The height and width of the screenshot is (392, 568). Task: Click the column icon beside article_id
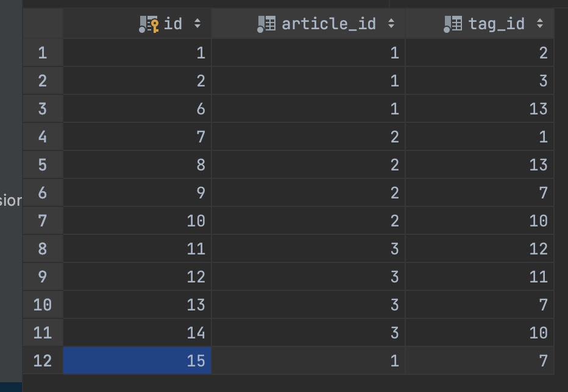(266, 24)
